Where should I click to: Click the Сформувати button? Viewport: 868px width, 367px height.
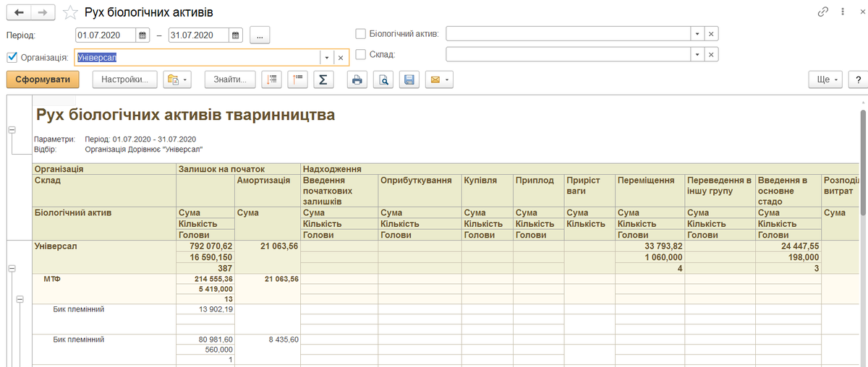coord(43,80)
